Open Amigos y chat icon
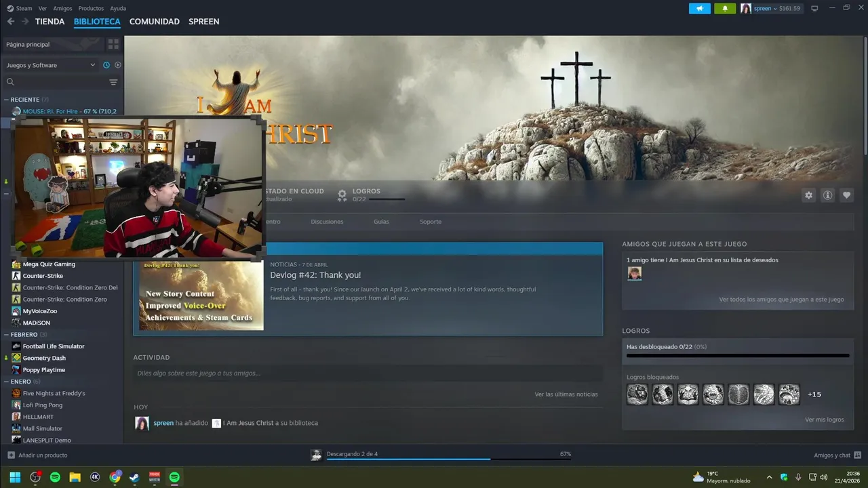868x488 pixels. (857, 455)
